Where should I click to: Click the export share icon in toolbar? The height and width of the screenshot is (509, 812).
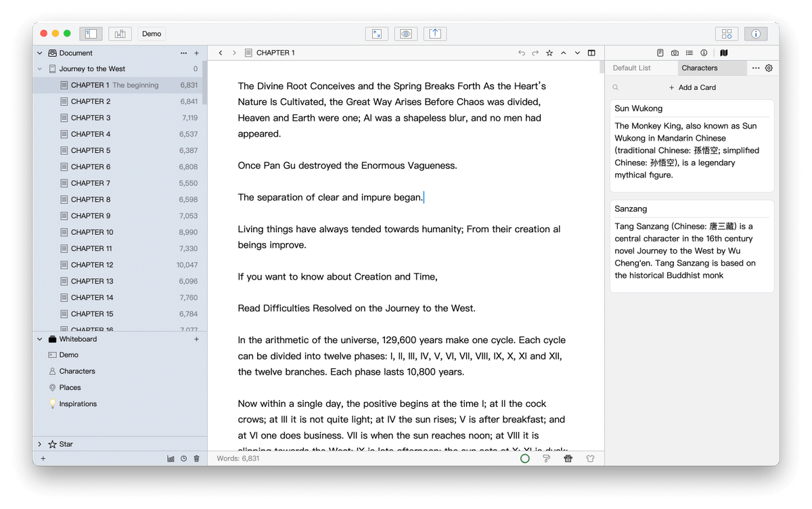[x=435, y=34]
